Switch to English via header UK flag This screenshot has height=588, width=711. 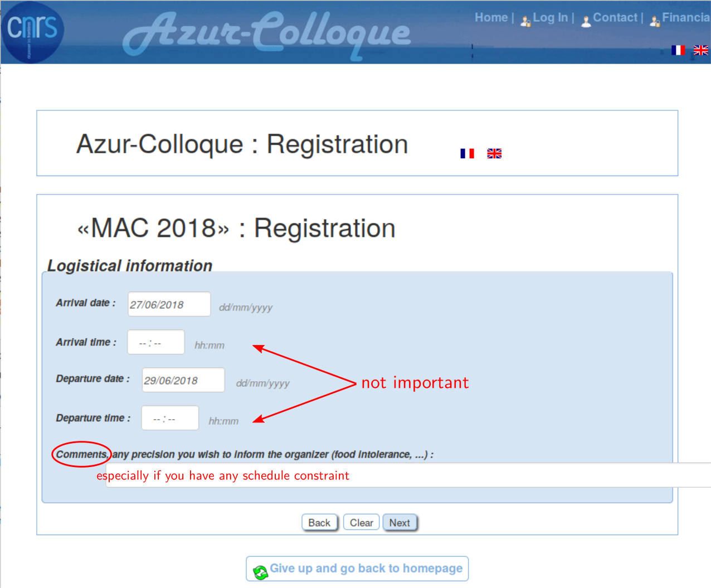(701, 50)
